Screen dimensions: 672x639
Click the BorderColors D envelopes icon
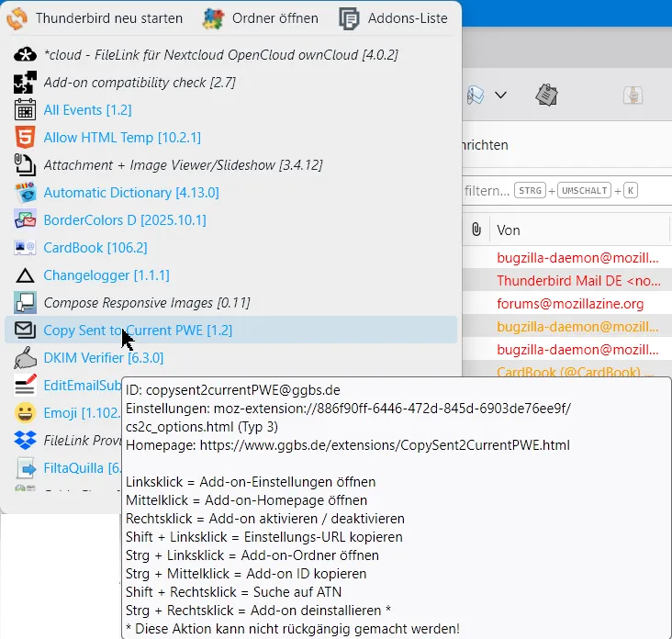coord(25,219)
